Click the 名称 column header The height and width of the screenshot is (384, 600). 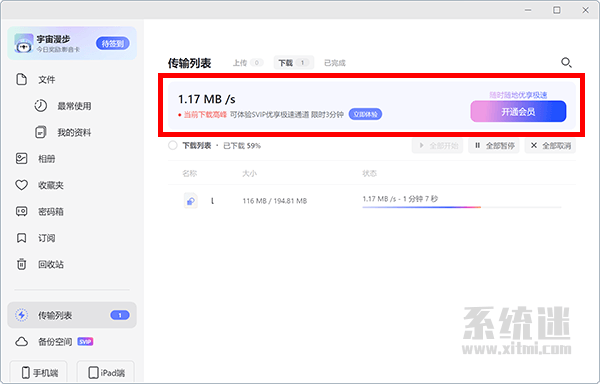189,174
